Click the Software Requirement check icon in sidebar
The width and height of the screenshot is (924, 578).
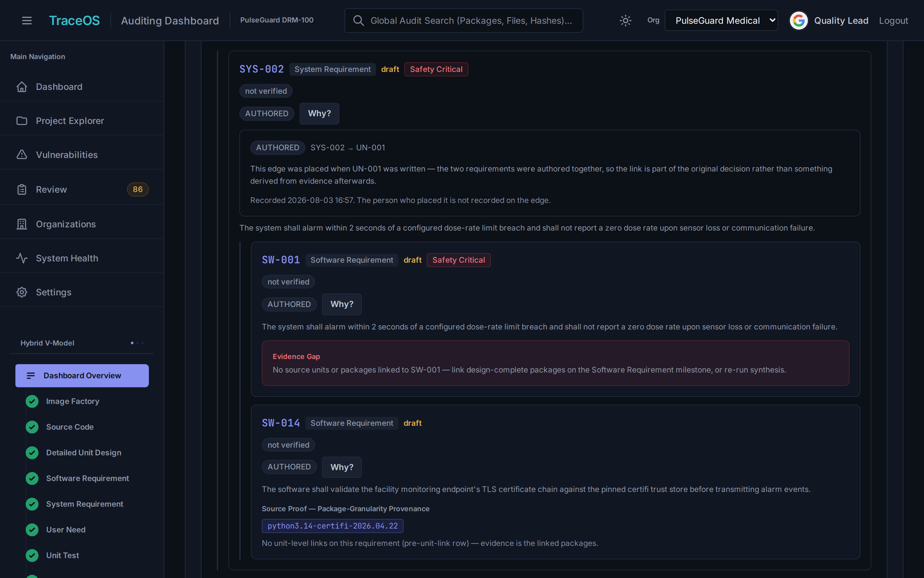(x=32, y=478)
